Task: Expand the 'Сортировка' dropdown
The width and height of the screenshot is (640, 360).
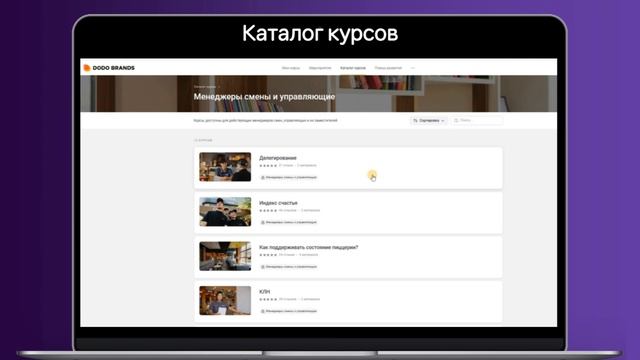Action: point(429,120)
